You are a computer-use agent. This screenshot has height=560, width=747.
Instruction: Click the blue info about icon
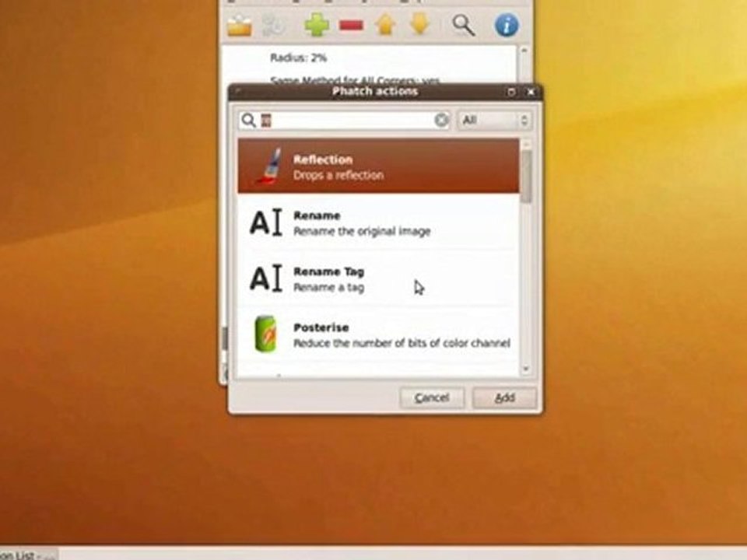507,25
